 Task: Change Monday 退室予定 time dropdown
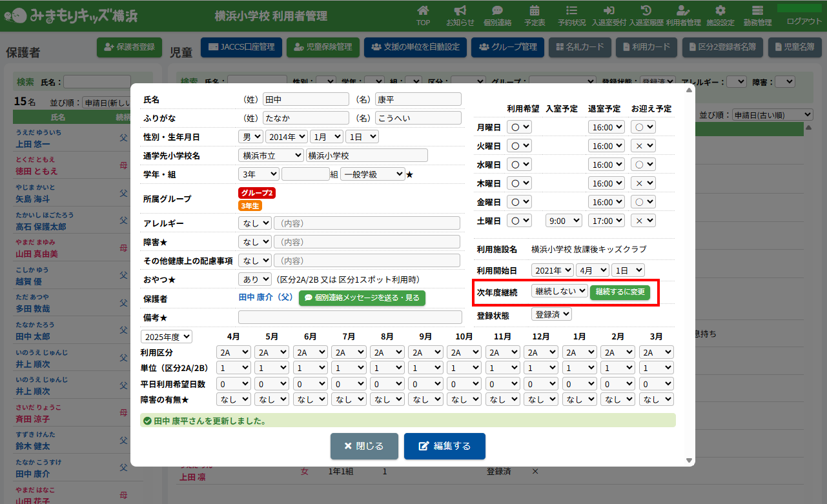tap(606, 127)
